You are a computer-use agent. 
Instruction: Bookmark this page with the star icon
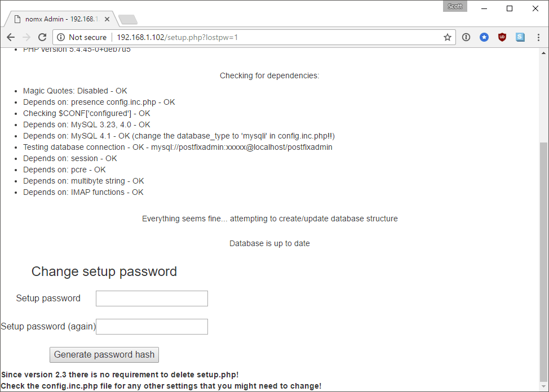point(447,37)
